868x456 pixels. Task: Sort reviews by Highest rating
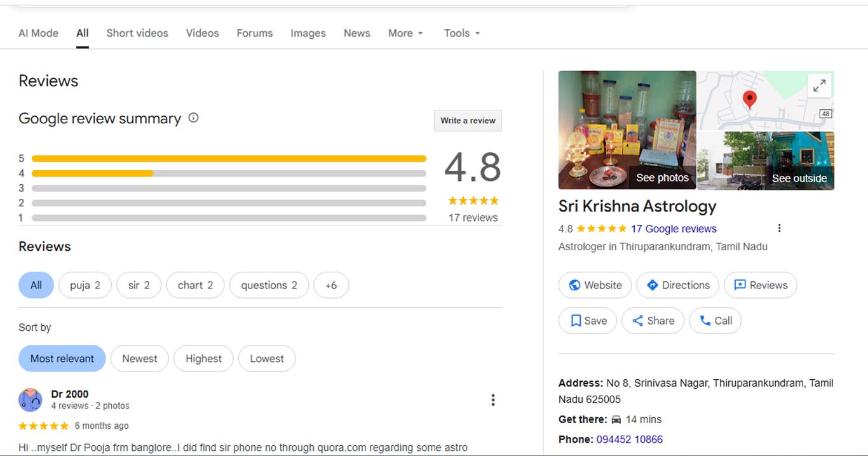[203, 359]
